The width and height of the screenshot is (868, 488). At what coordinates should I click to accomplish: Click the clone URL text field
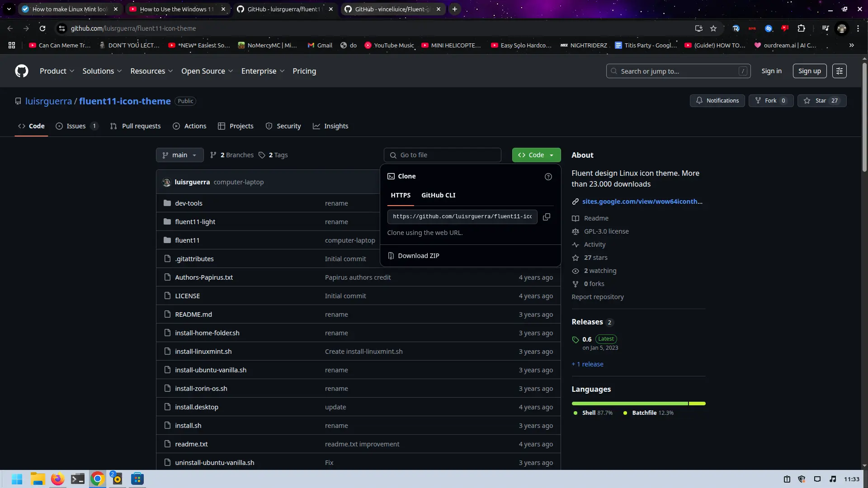[x=462, y=217]
